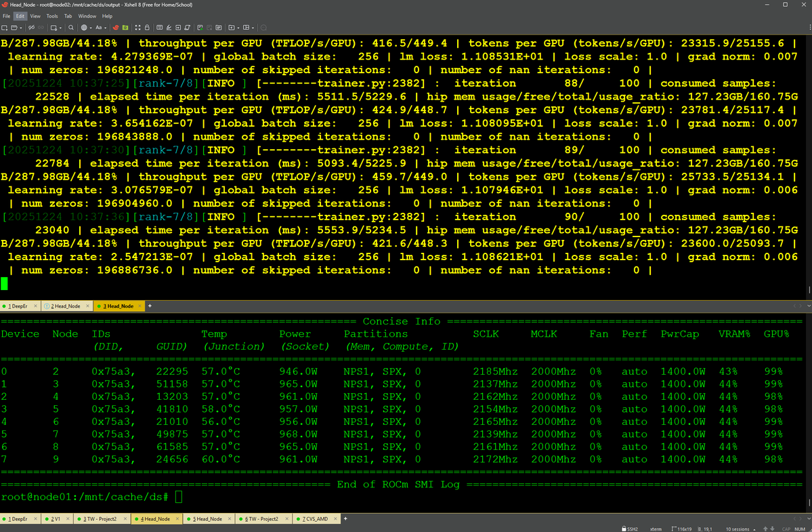The width and height of the screenshot is (812, 532).
Task: Switch to lower tab 3 TW - Project2
Action: tap(100, 518)
